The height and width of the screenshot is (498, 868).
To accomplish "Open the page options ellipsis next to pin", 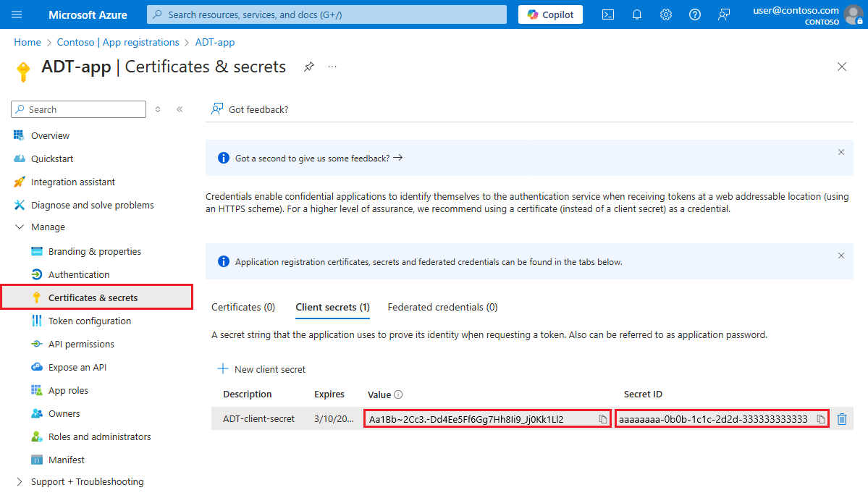I will [x=332, y=67].
